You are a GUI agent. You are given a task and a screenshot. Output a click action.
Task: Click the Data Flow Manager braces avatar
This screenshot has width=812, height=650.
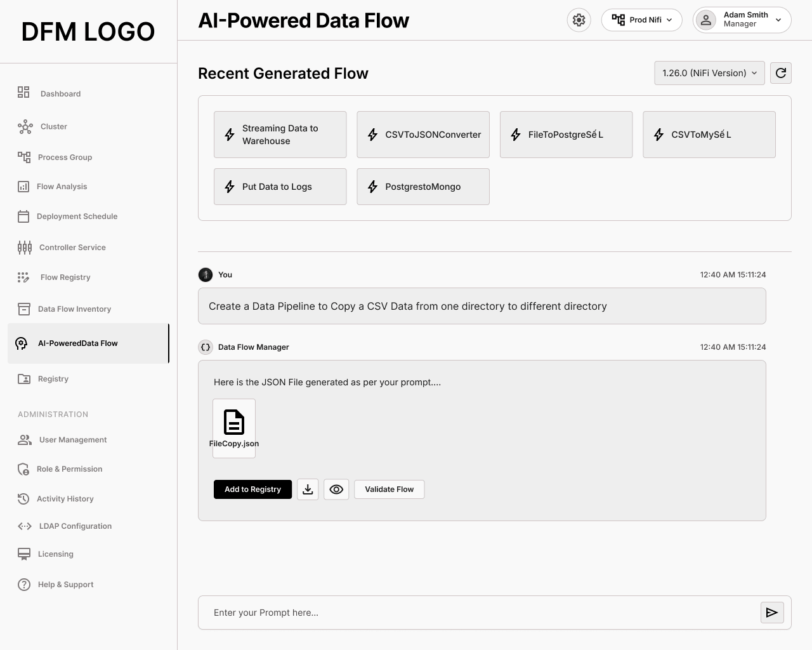pos(206,347)
